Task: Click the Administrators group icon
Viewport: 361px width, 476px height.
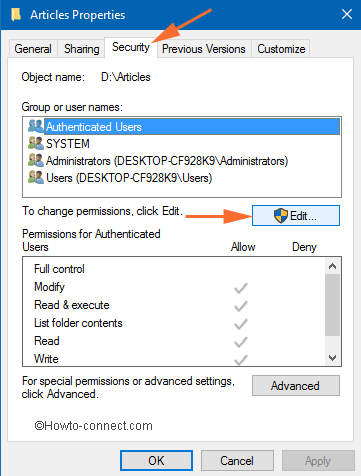Action: click(x=36, y=160)
